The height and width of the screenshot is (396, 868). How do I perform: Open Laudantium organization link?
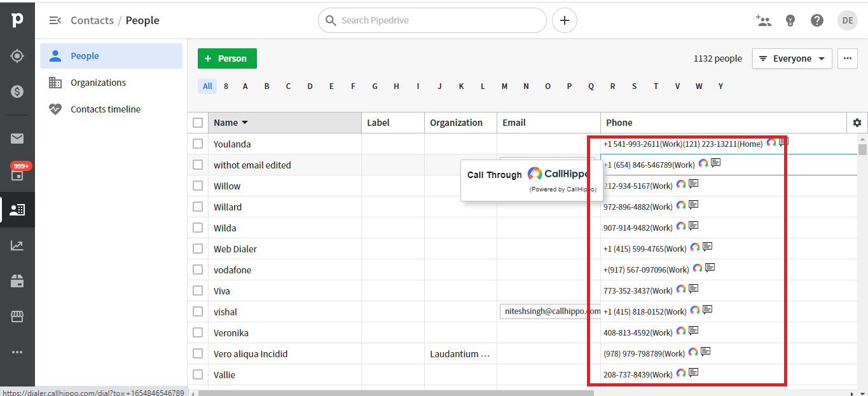pos(460,353)
